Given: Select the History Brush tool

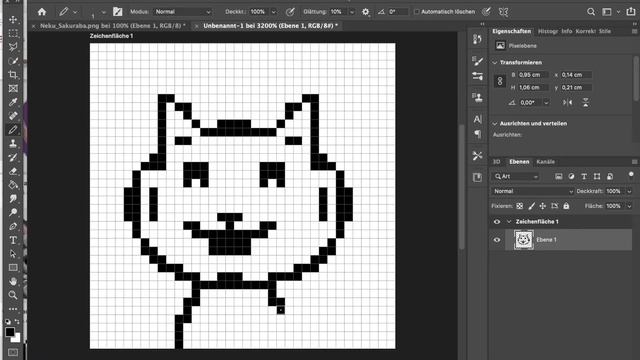Looking at the screenshot, I should (13, 157).
